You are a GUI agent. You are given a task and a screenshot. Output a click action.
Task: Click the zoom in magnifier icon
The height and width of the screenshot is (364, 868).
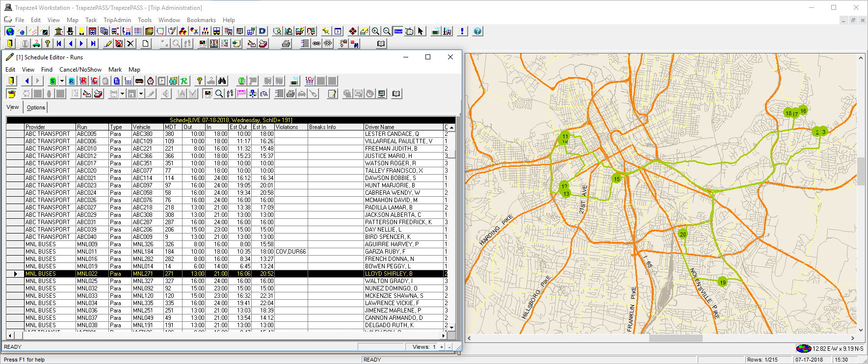click(x=375, y=31)
